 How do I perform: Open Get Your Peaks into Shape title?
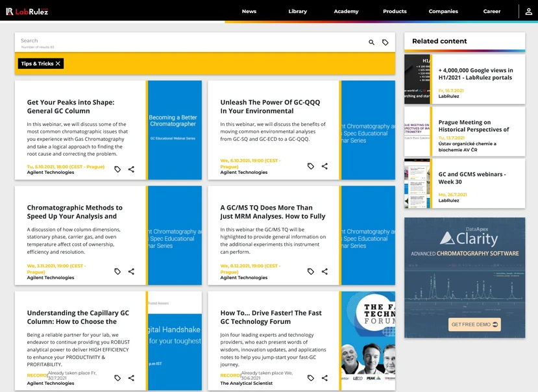(x=71, y=106)
